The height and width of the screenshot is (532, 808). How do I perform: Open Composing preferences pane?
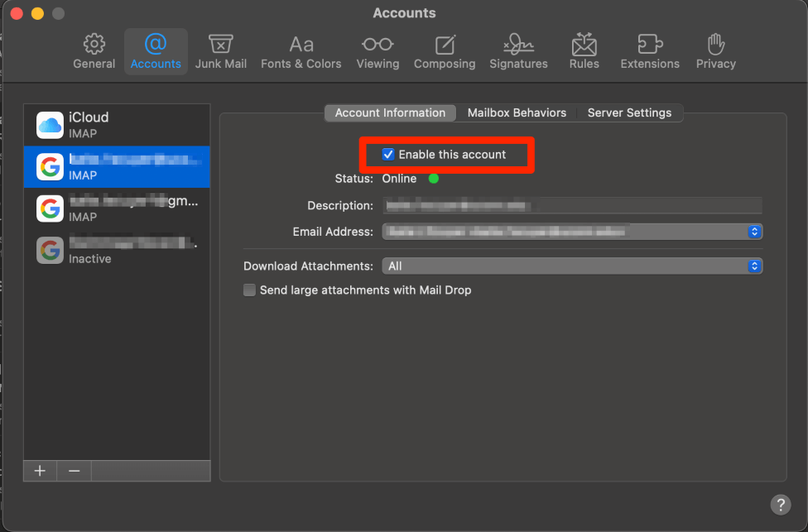pos(445,51)
